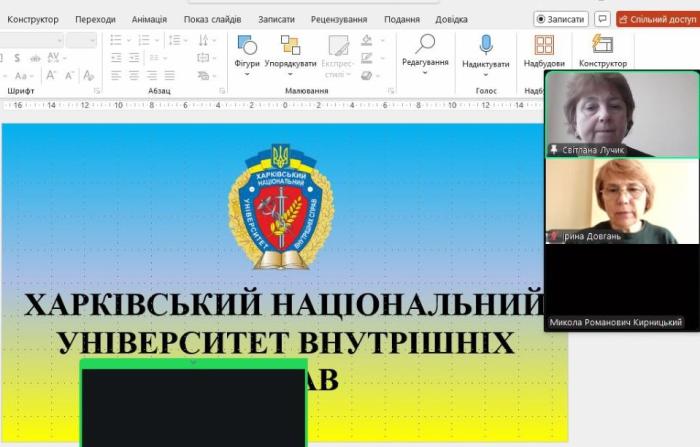Expand numbered list style arrow
Viewport: 700px width, 447px height.
click(157, 41)
